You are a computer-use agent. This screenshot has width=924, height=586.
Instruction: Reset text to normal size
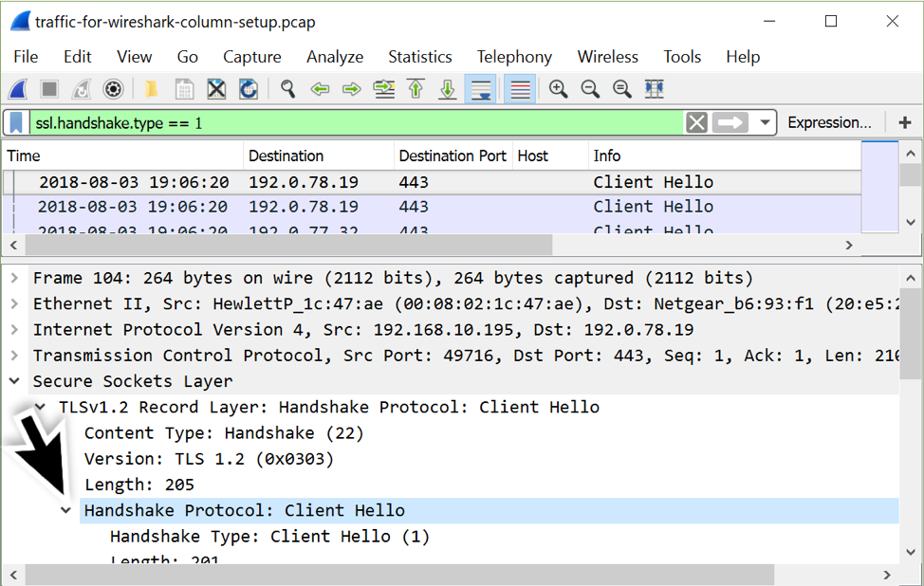(x=621, y=89)
